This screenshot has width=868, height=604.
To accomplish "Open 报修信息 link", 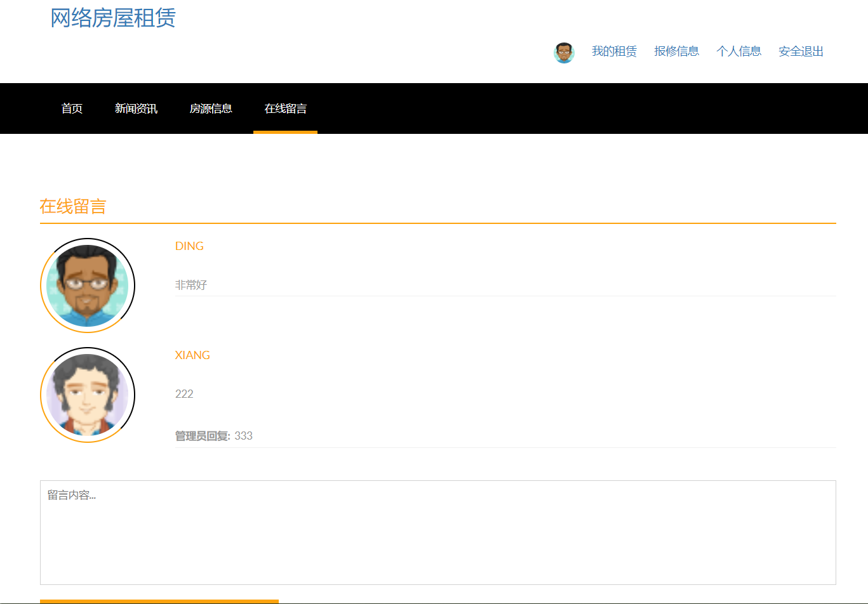I will click(x=676, y=51).
